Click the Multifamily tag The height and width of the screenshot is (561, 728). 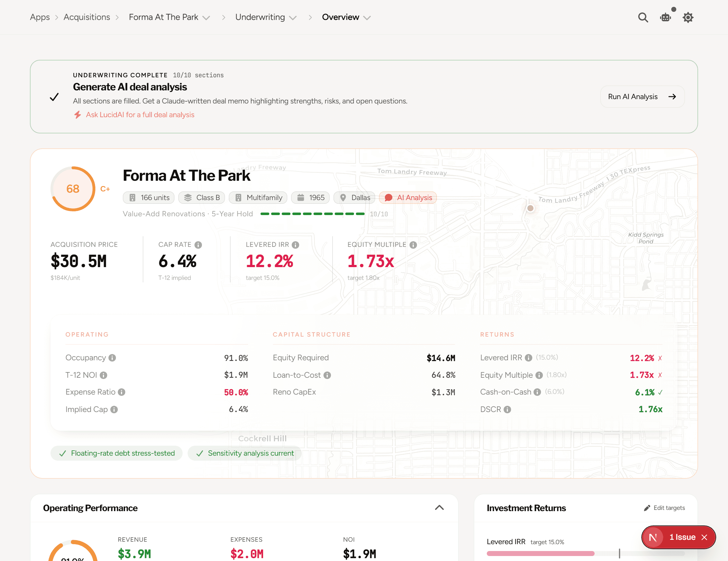(x=258, y=198)
